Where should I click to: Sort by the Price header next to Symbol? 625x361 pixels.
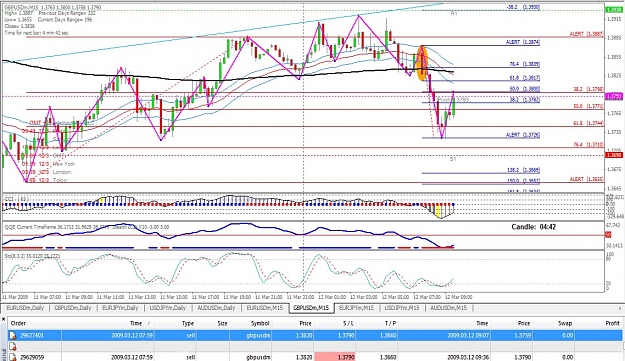[x=305, y=323]
